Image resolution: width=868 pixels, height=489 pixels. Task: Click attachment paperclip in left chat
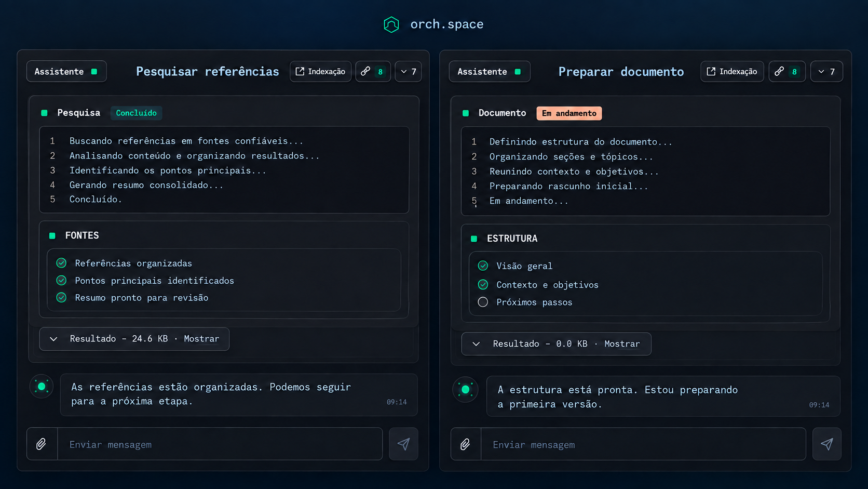[x=42, y=444]
